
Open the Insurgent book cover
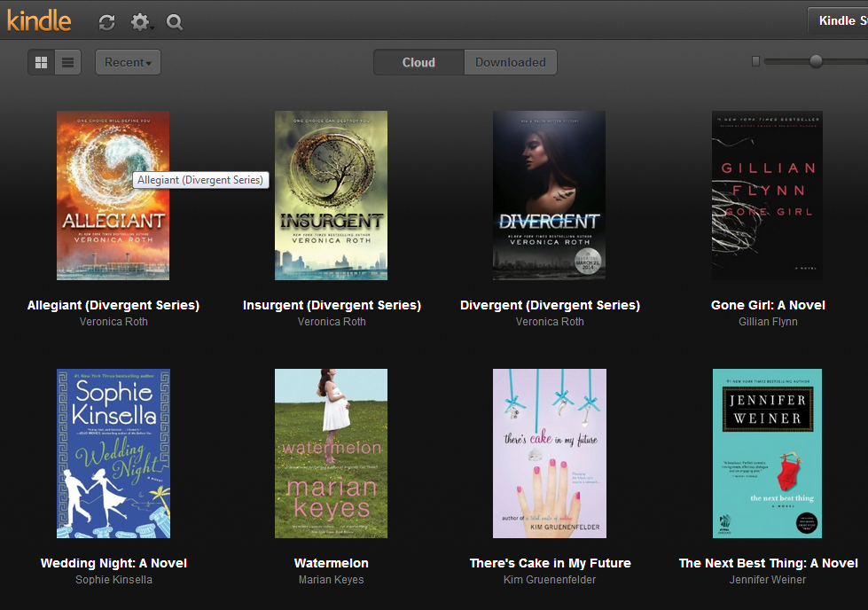coord(331,195)
